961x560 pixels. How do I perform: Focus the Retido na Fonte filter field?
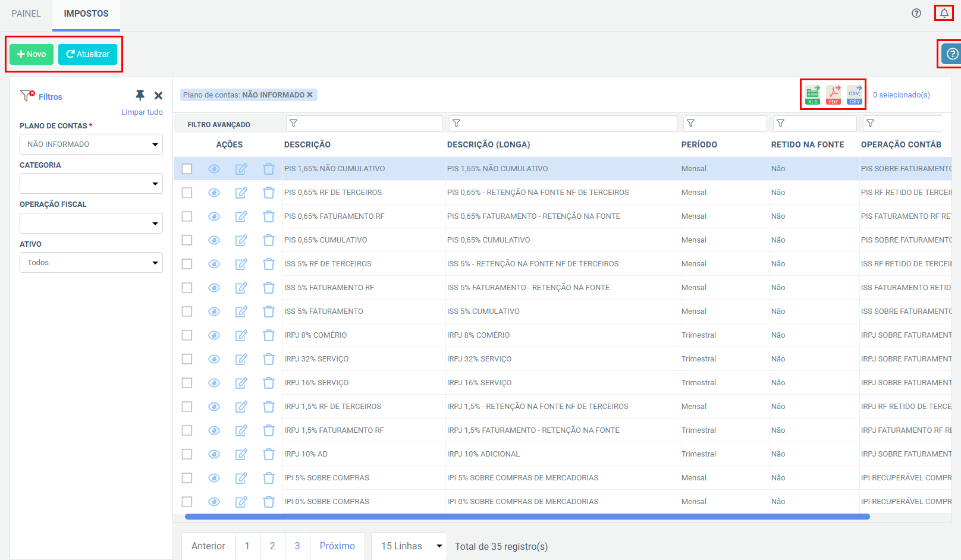tap(815, 123)
